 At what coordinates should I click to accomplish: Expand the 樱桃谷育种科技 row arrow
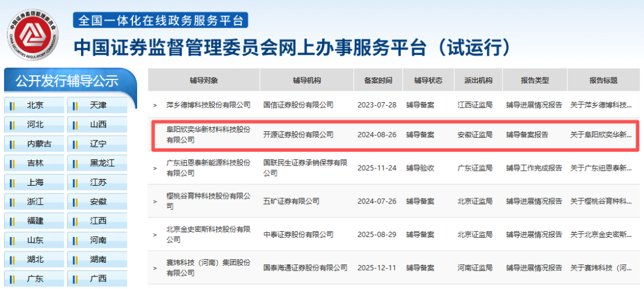[x=156, y=201]
